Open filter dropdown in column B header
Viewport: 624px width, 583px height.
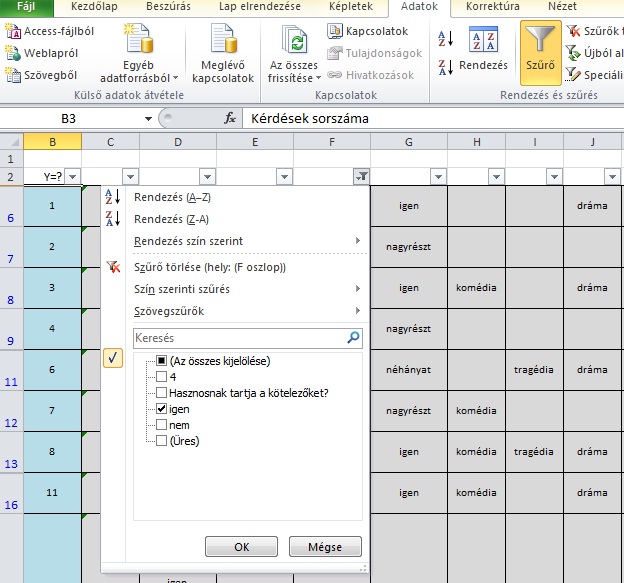pos(73,177)
